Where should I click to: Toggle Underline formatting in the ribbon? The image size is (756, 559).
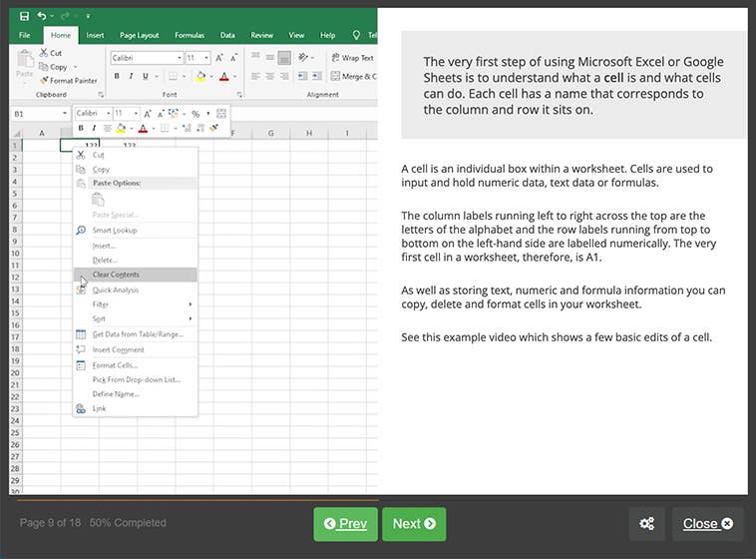click(145, 76)
